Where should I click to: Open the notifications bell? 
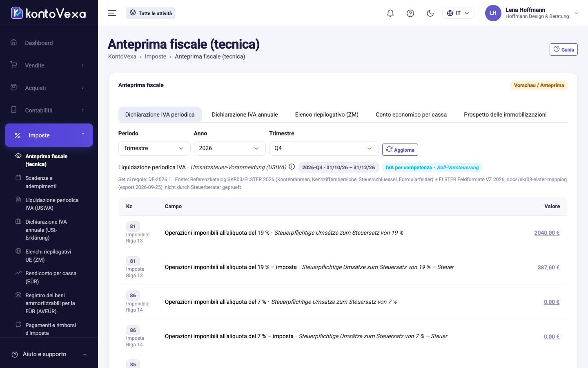click(x=390, y=13)
